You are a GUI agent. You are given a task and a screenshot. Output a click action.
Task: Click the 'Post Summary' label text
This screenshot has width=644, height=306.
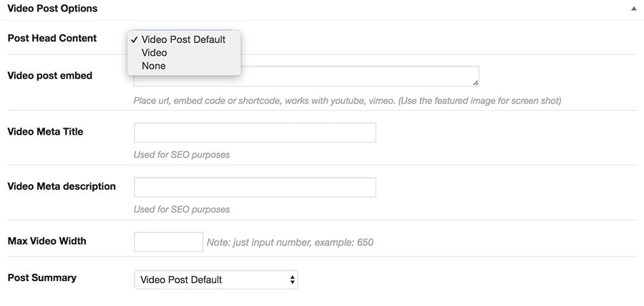click(x=42, y=277)
